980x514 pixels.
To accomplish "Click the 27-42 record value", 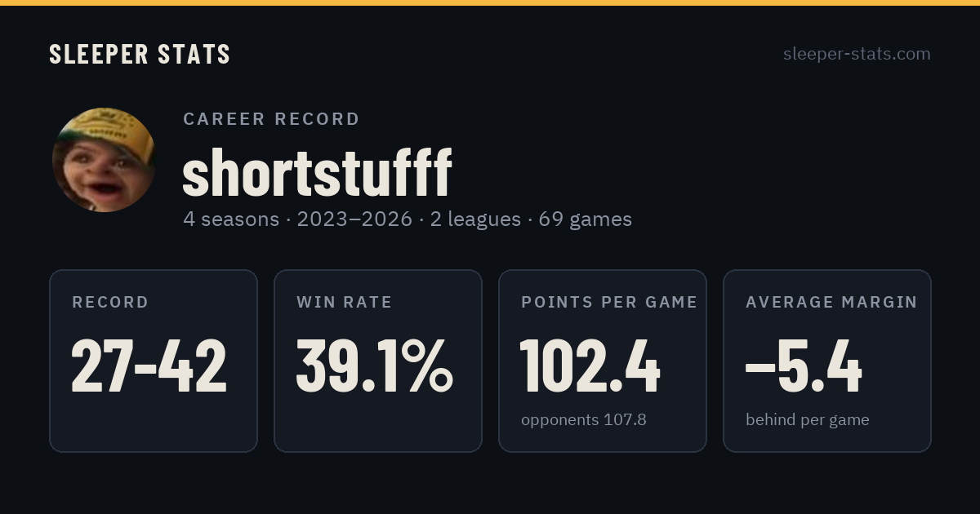I will (149, 366).
